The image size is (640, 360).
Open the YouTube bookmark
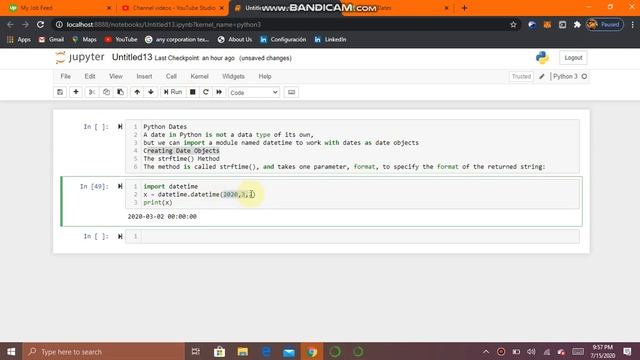click(121, 40)
